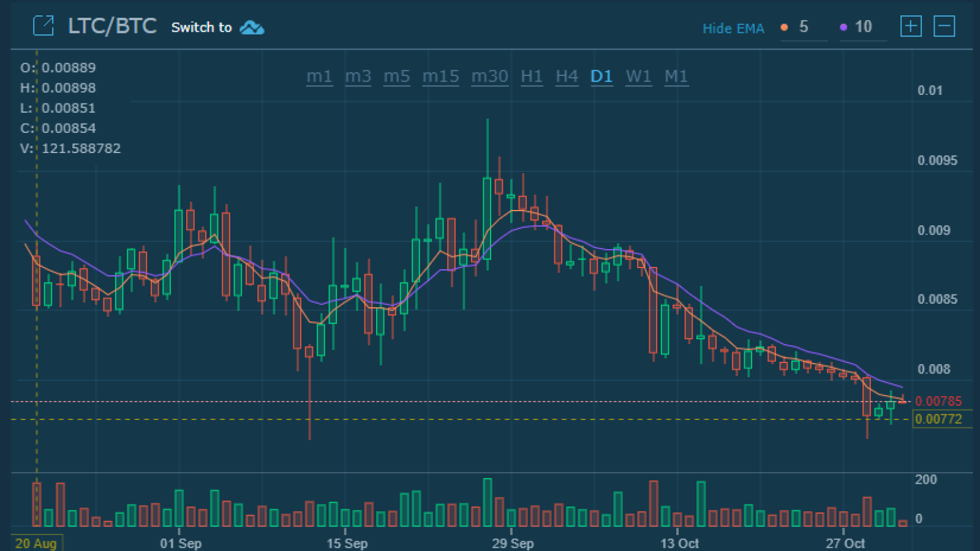
Task: Switch to the H4 timeframe
Action: (x=567, y=77)
